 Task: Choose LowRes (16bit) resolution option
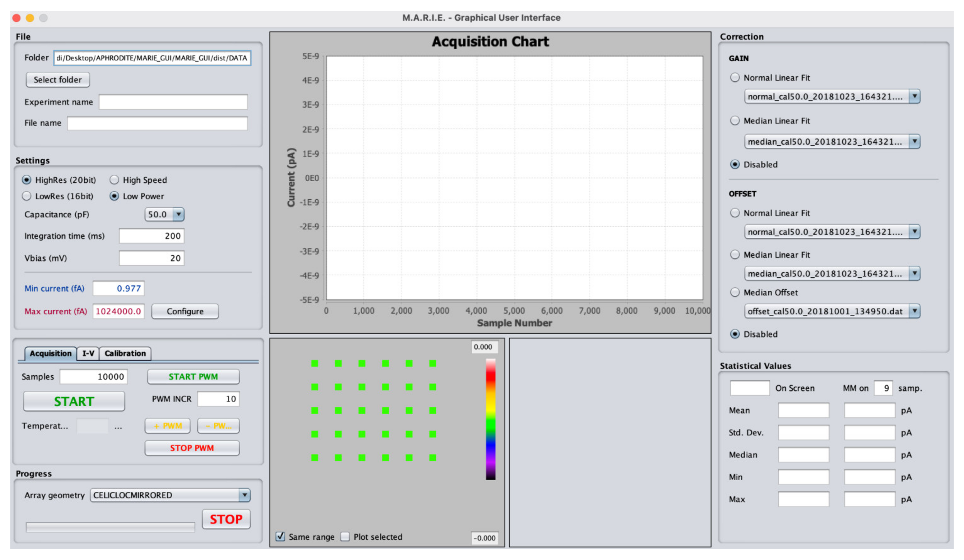click(x=27, y=196)
